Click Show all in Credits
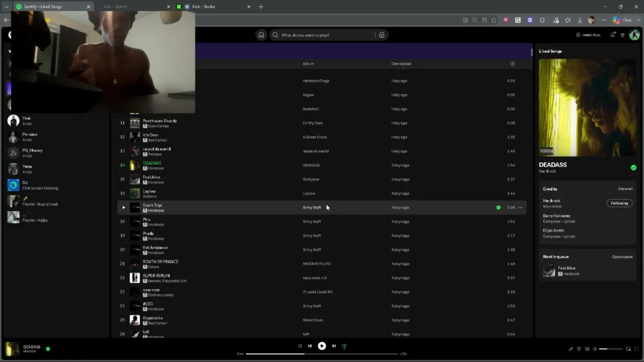 [625, 189]
